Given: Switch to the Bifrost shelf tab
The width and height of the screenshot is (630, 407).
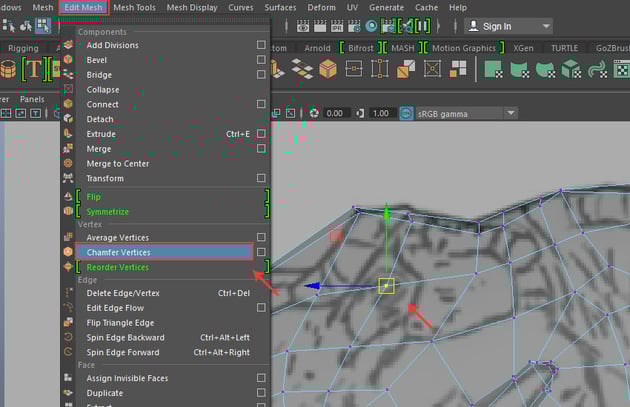Looking at the screenshot, I should click(360, 48).
